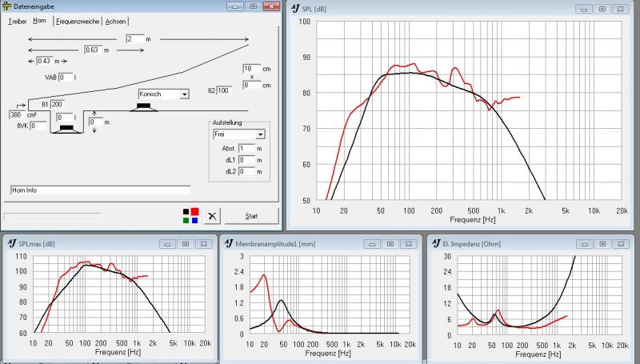
Task: Click the lower speaker driver symbol
Action: point(66,127)
